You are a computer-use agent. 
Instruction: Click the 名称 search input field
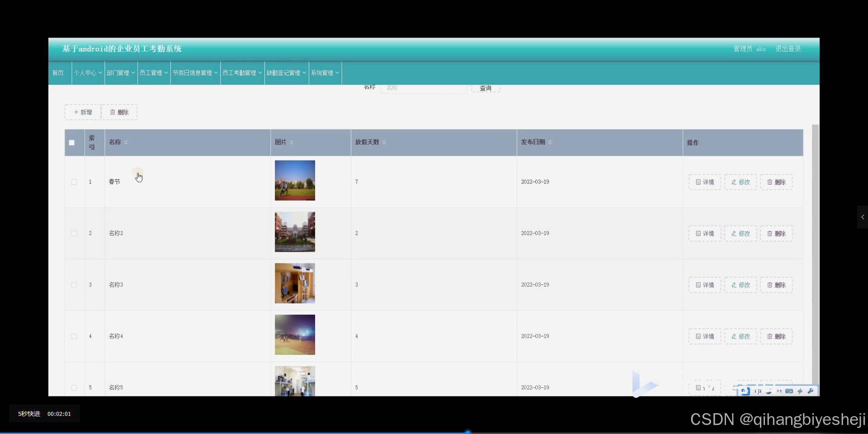[x=423, y=88]
